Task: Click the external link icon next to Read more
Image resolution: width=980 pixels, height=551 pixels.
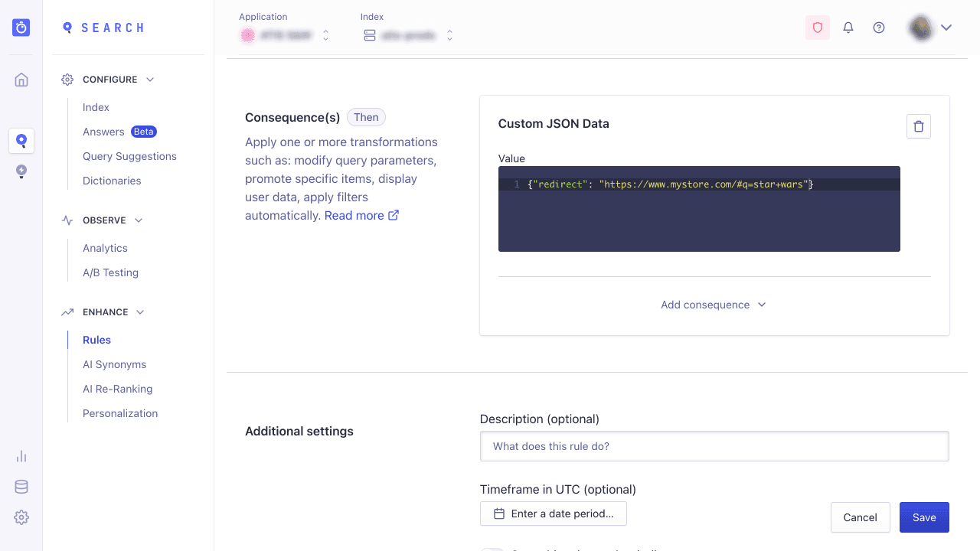Action: [x=394, y=215]
